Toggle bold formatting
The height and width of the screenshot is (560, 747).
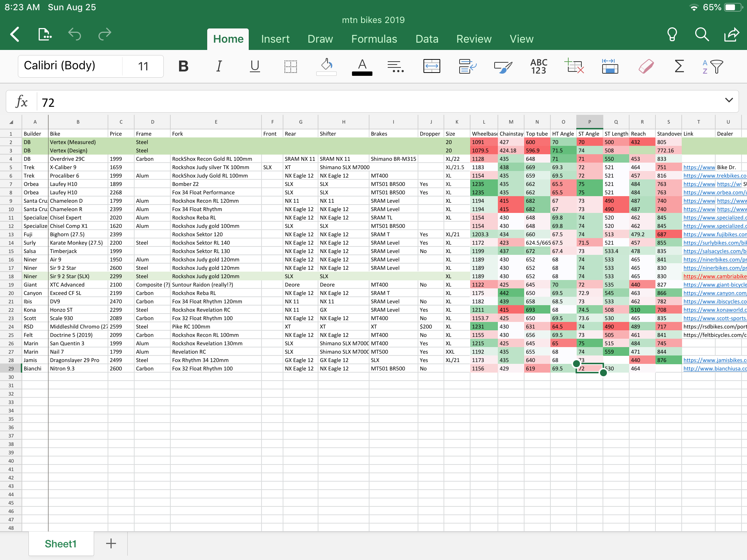tap(183, 66)
